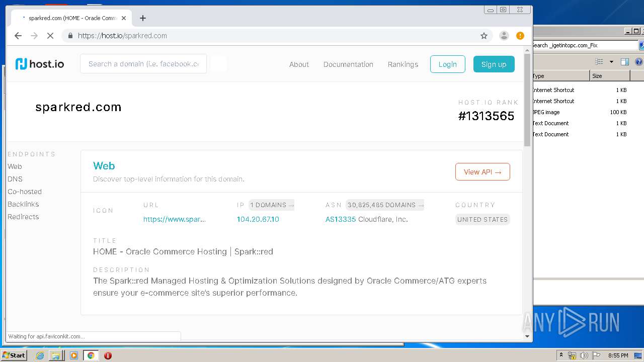Close the sparkred.com tab

[124, 18]
